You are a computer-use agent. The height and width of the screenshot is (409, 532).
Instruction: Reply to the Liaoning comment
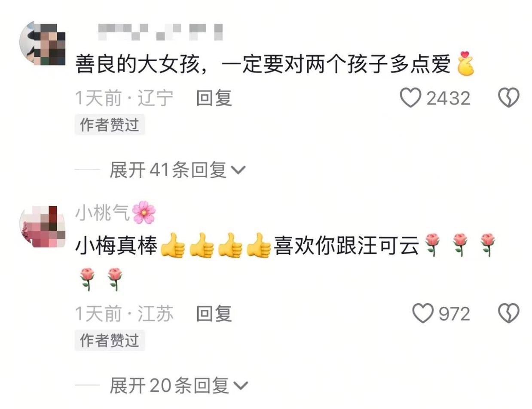[x=214, y=98]
